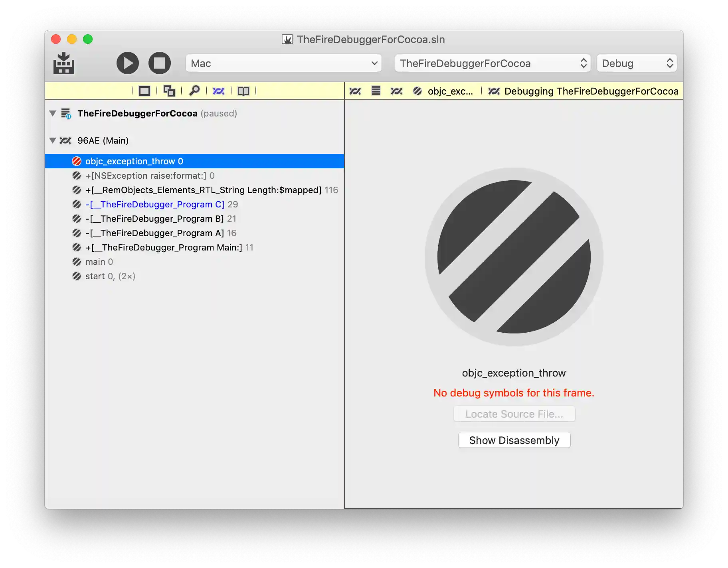Select the blue debug threads icon in sidebar
This screenshot has height=568, width=728.
[x=219, y=91]
